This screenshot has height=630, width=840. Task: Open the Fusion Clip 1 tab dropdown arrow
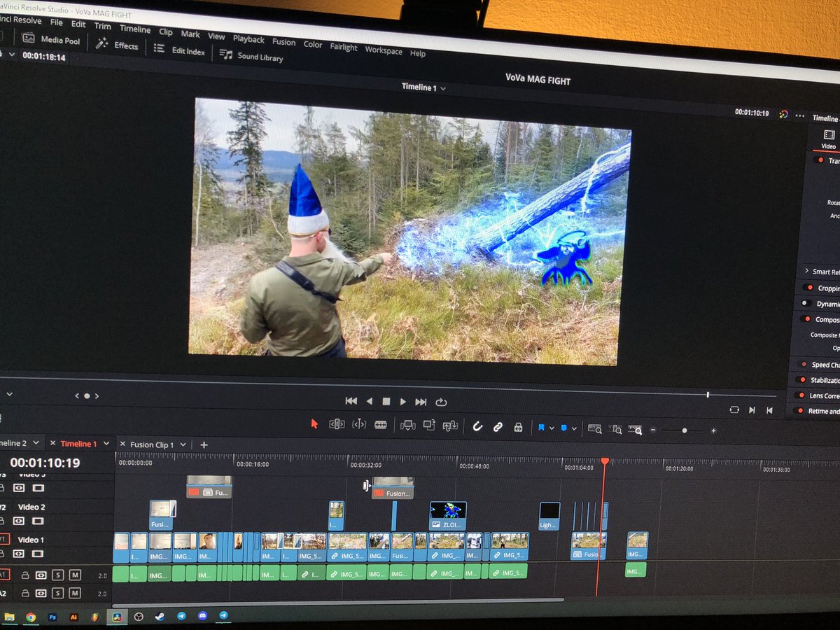(x=183, y=444)
